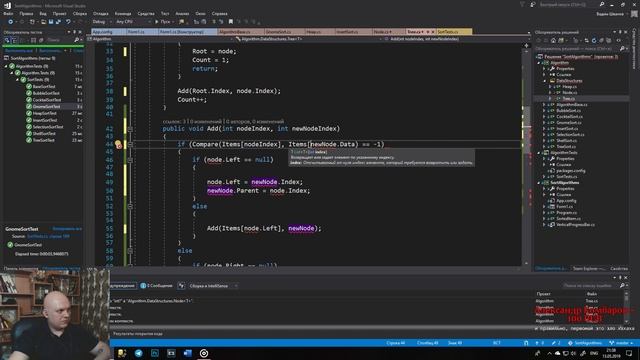Select Program.cs in Solution Explorer

567,213
